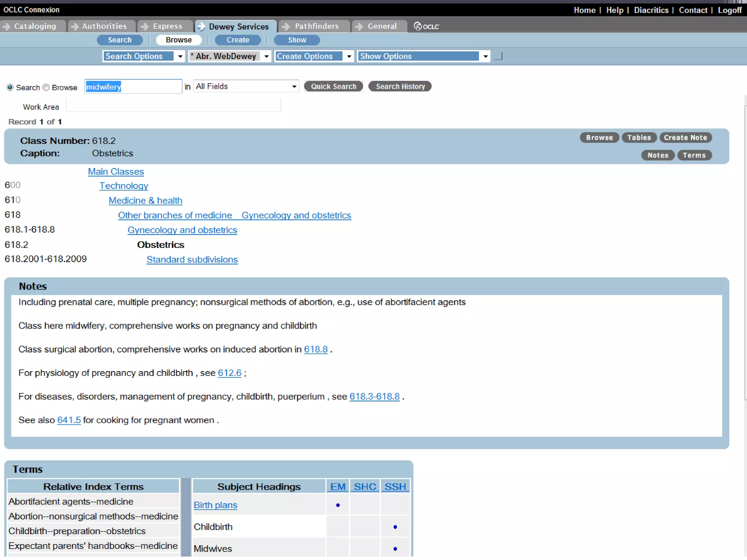Switch to the Browse sub-tab
This screenshot has width=747, height=560.
coord(178,40)
